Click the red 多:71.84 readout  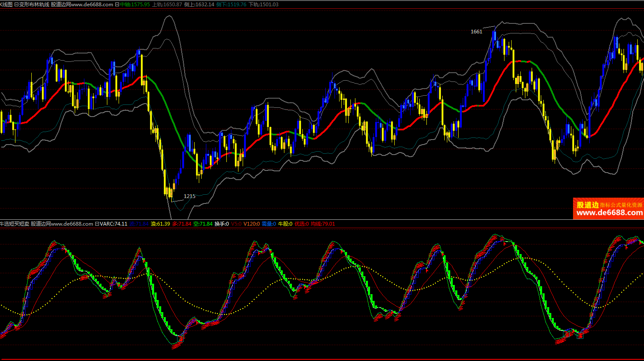[x=182, y=224]
